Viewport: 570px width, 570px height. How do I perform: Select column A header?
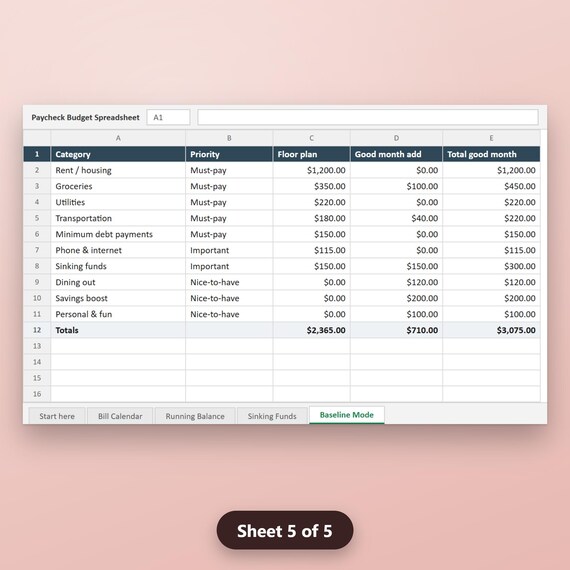pyautogui.click(x=118, y=138)
